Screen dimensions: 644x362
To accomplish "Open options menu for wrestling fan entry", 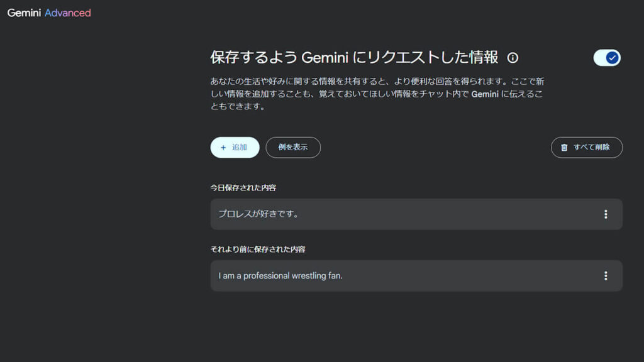I will click(x=606, y=276).
